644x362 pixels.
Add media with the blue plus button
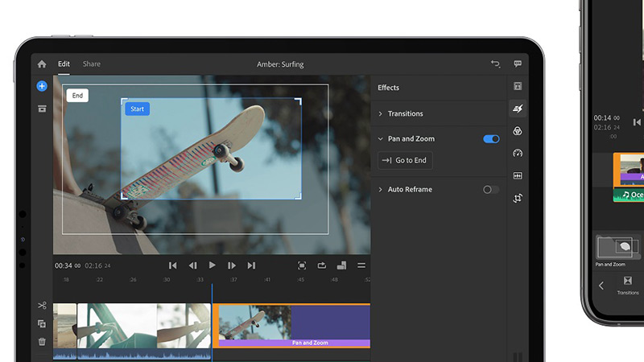[x=42, y=86]
